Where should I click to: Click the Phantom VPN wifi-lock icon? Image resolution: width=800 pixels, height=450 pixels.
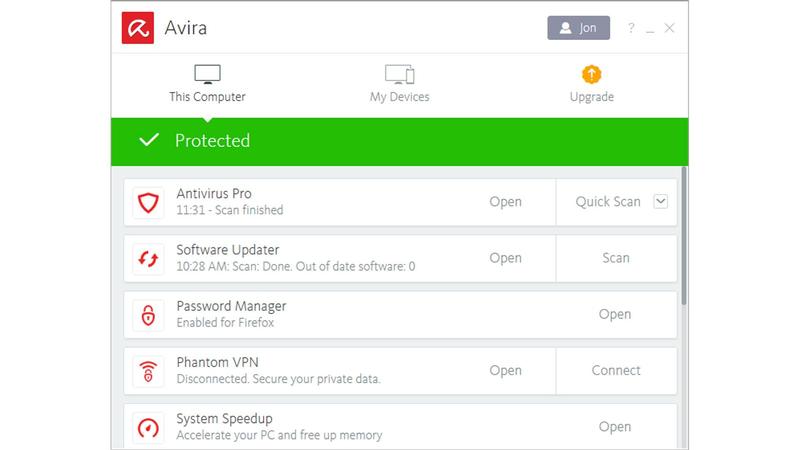(148, 371)
